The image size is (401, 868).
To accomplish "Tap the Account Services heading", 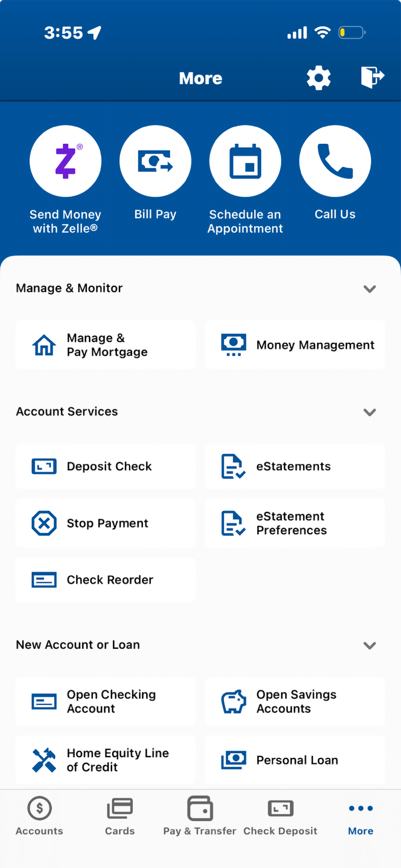I will pos(67,412).
